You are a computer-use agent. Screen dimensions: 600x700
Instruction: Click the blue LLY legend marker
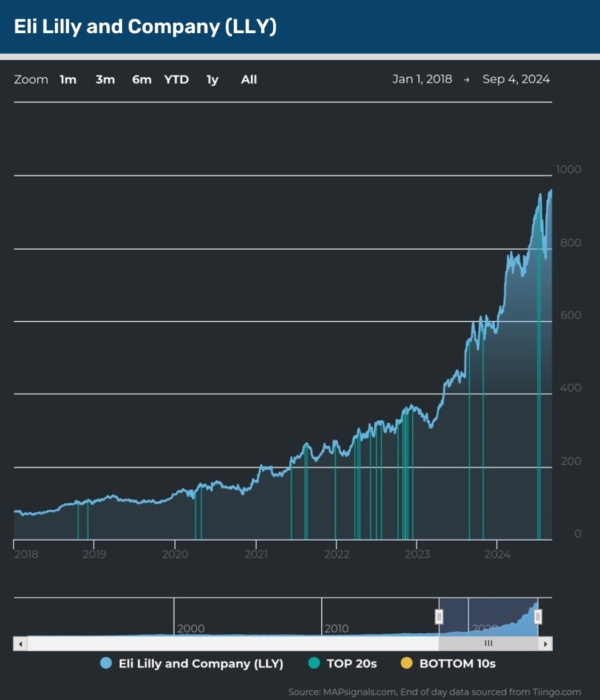(x=106, y=663)
